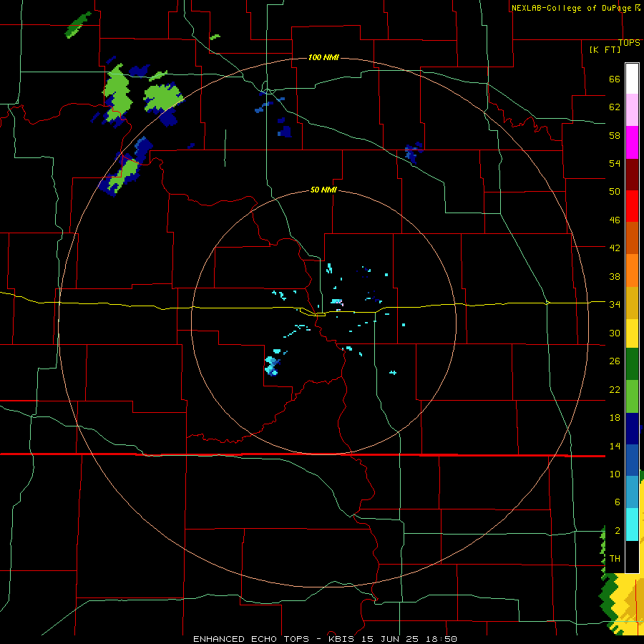Select the 14 legend value
Viewport: 644px width, 644px height.
[615, 446]
